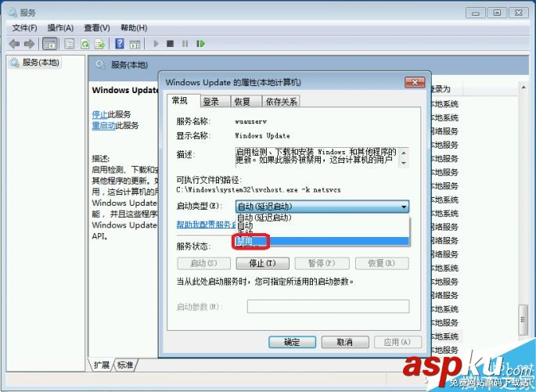Image resolution: width=536 pixels, height=392 pixels.
Task: Open the 操作(A) menu
Action: [60, 28]
